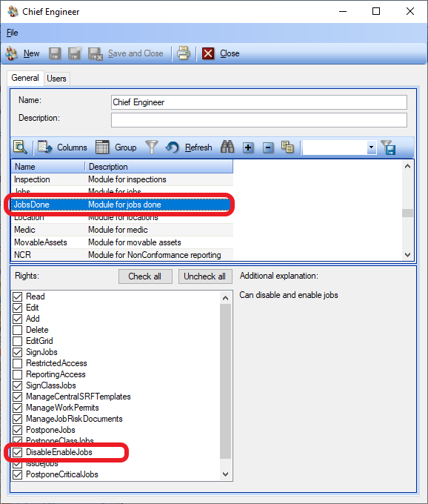Viewport: 428px width, 504px height.
Task: Switch to the Users tab
Action: 56,79
